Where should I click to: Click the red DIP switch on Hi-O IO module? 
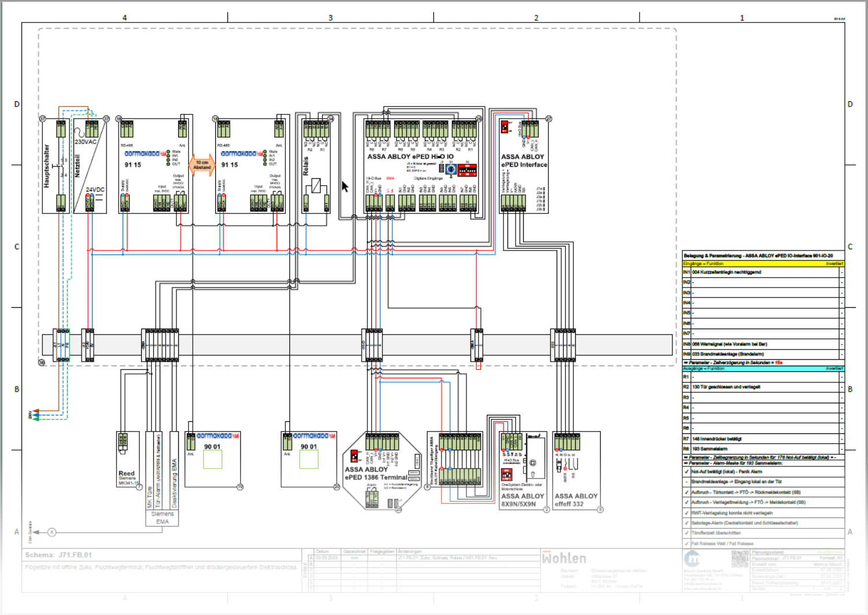(467, 170)
